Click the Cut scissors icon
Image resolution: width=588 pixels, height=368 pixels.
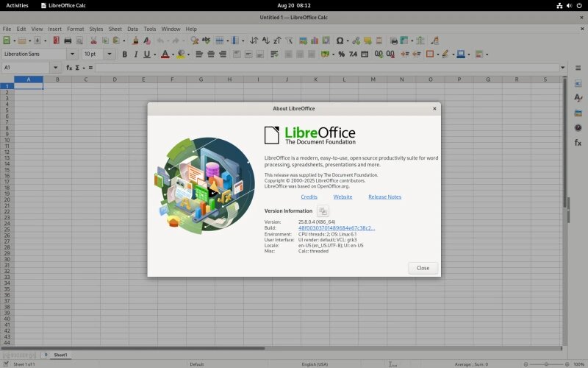93,40
